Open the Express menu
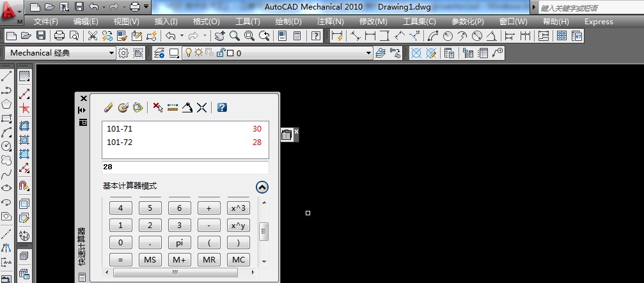The width and height of the screenshot is (644, 283). (x=599, y=22)
